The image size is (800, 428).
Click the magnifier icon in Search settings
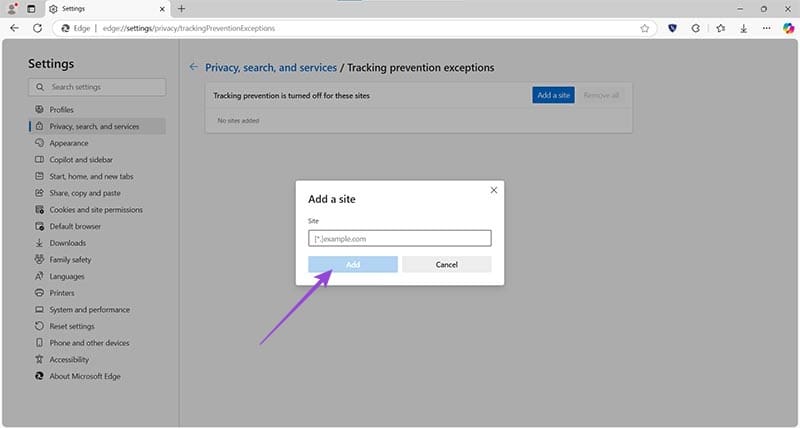pos(40,87)
